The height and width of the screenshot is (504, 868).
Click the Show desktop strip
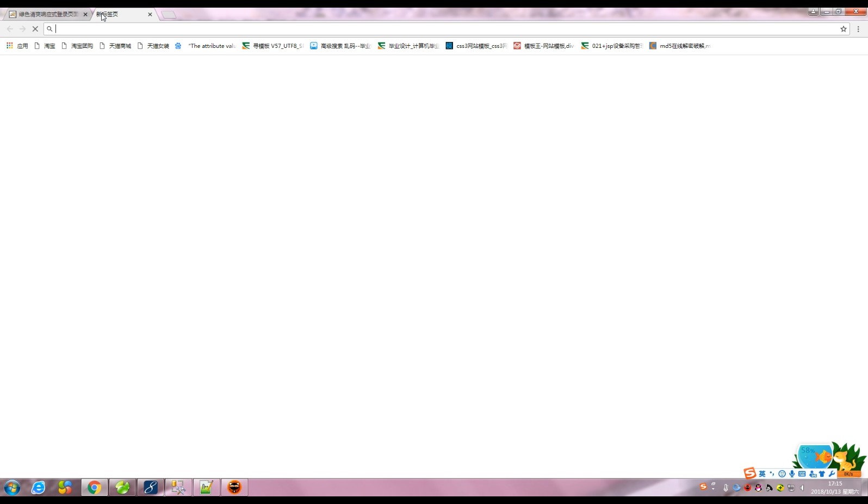[864, 487]
